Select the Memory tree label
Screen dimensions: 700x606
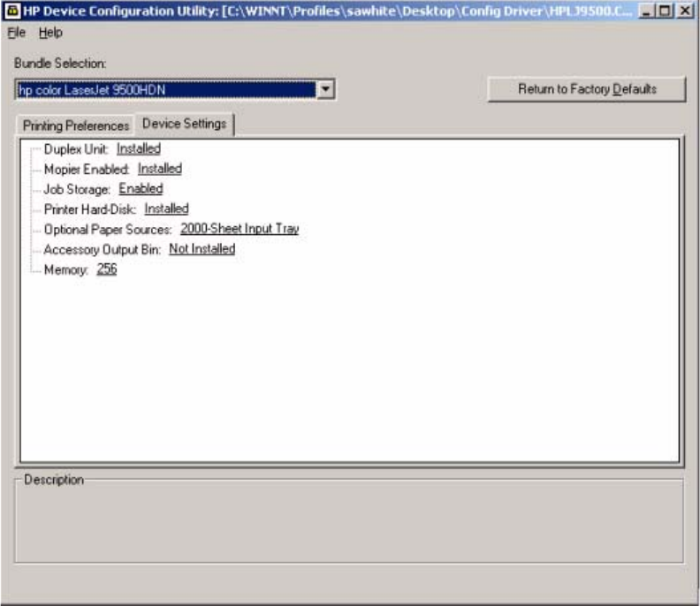pyautogui.click(x=65, y=269)
